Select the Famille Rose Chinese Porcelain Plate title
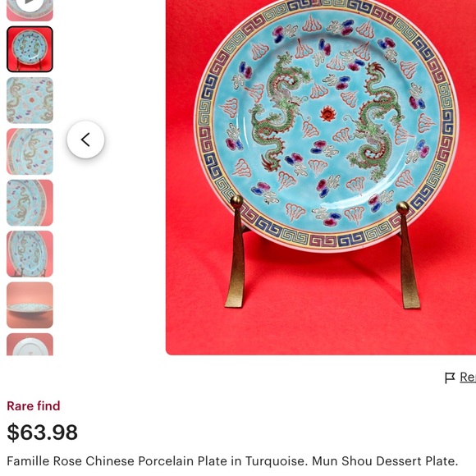The image size is (476, 476). [232, 461]
